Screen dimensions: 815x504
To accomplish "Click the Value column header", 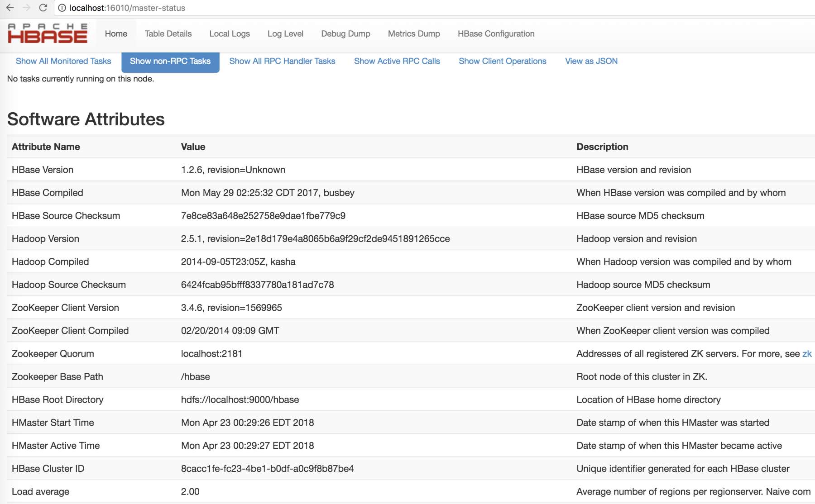I will click(193, 147).
